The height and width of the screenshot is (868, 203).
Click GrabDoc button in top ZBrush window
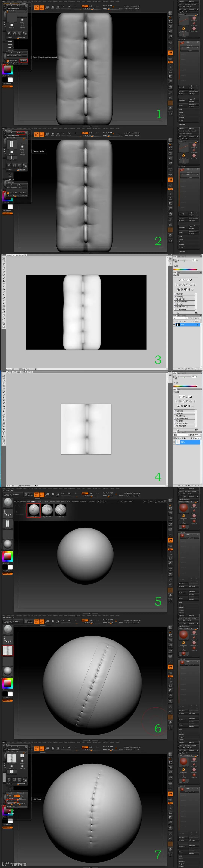[23, 61]
